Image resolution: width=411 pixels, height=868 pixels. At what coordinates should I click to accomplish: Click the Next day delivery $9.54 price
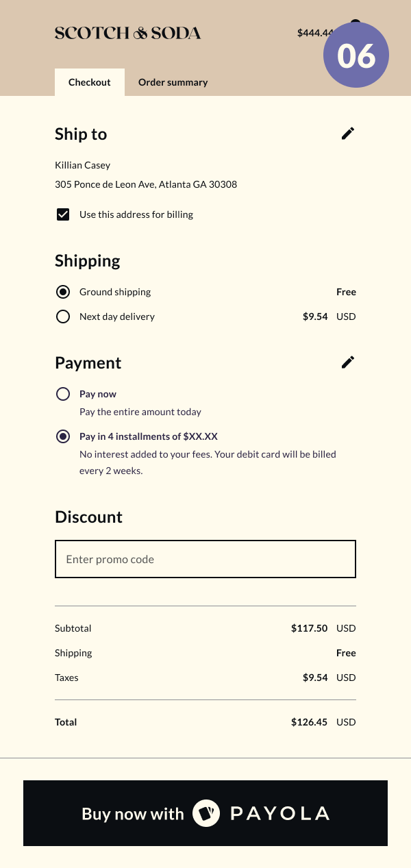pos(315,317)
